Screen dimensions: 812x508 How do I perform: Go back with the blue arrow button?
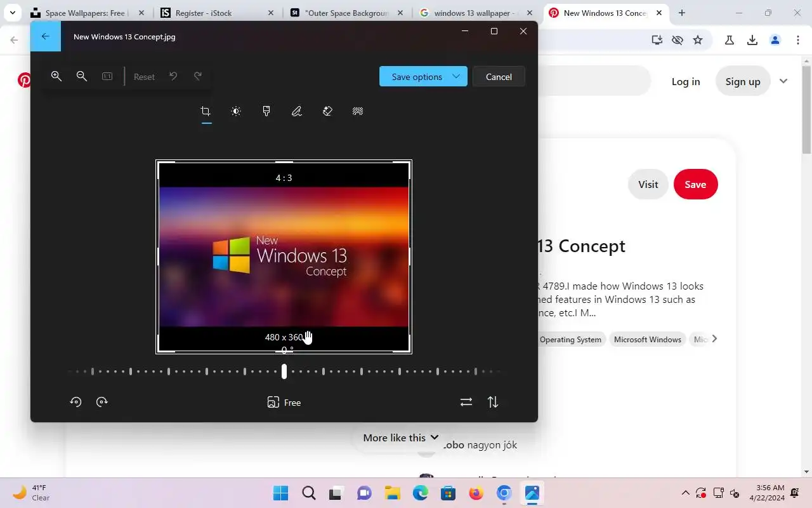tap(46, 36)
